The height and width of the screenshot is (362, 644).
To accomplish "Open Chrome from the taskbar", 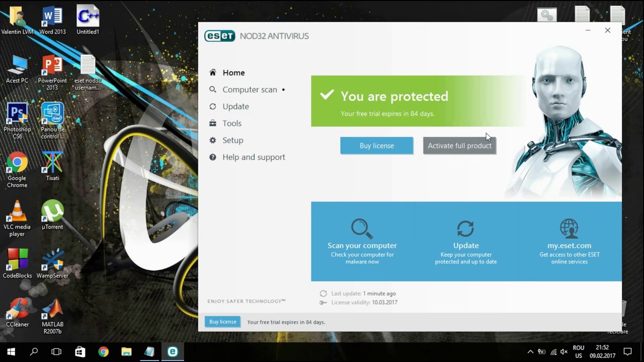I will click(x=103, y=352).
